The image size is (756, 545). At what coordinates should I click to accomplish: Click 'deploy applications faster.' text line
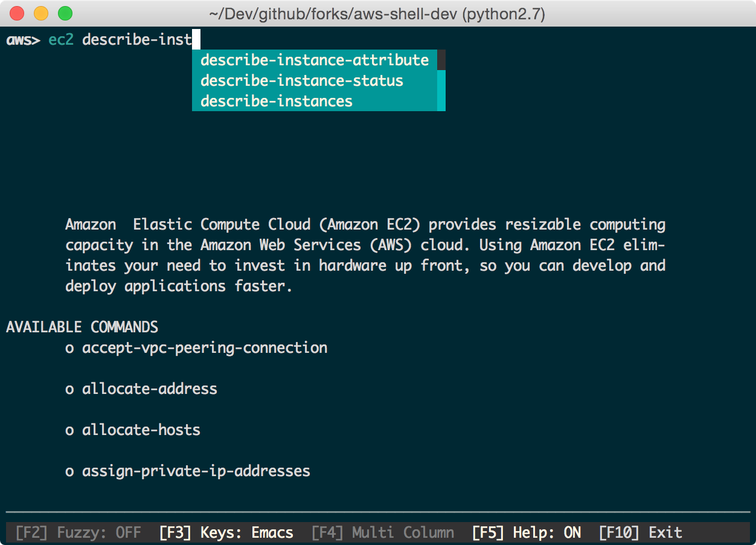click(x=179, y=286)
